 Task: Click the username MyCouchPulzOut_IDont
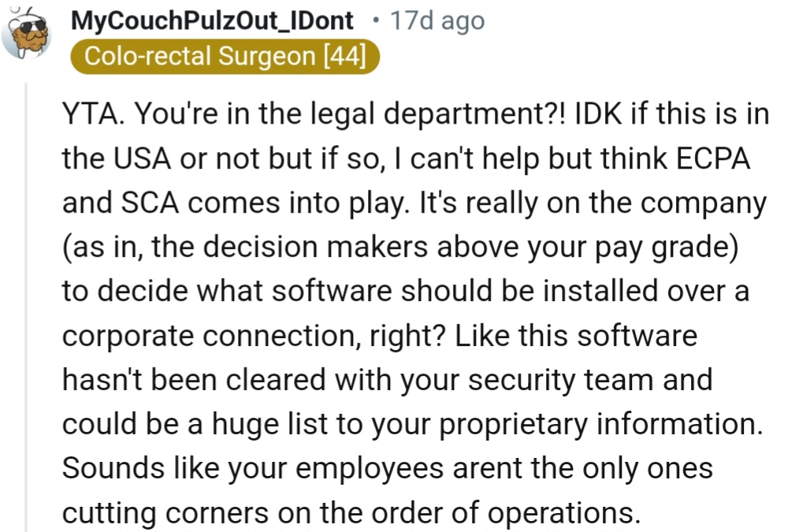pyautogui.click(x=211, y=20)
